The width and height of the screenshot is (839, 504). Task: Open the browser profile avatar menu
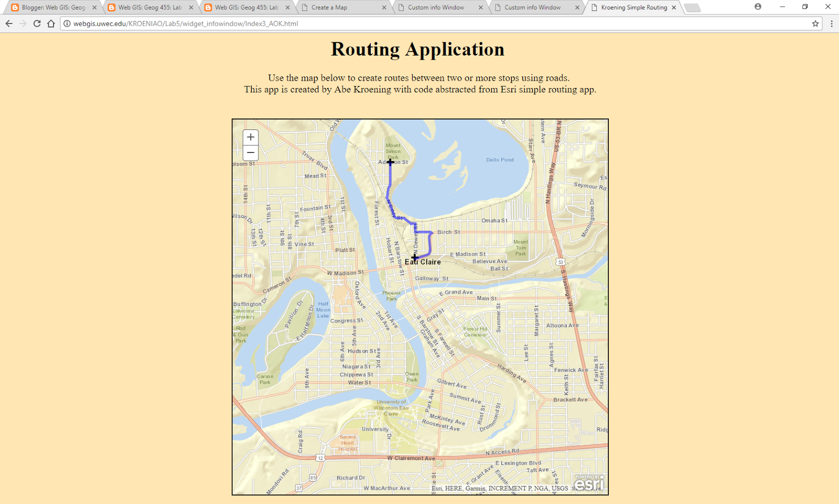[758, 7]
